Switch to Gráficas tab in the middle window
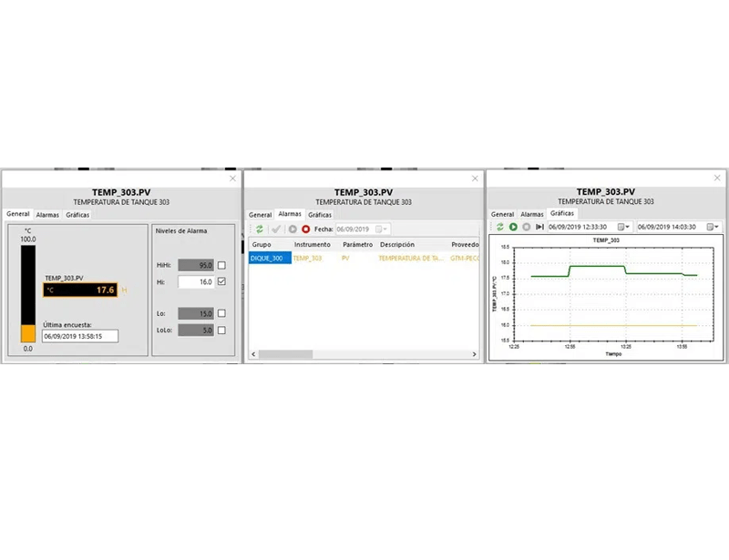The image size is (729, 560). (x=320, y=215)
